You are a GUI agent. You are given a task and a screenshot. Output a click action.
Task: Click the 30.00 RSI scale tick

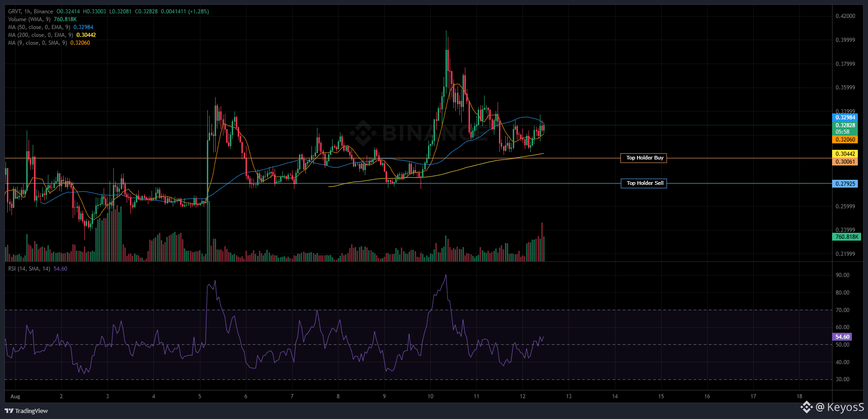point(843,379)
